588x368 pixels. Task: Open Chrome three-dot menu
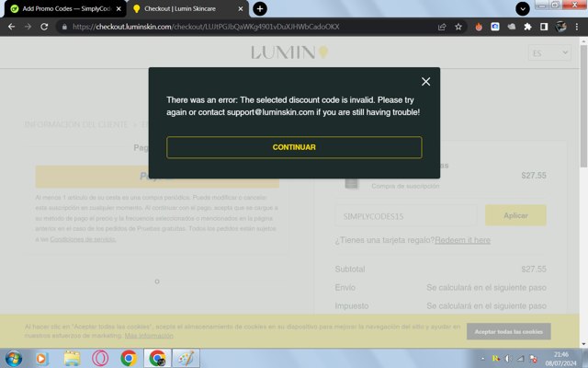577,27
